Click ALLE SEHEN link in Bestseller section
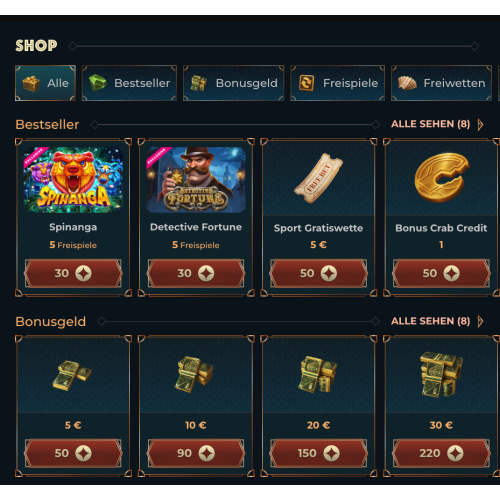 tap(431, 124)
